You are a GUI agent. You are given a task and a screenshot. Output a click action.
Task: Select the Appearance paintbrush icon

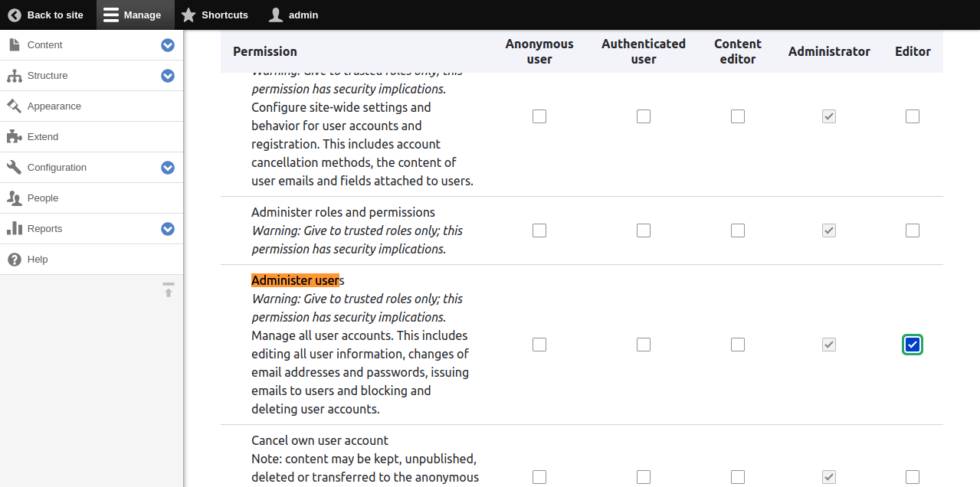[x=13, y=106]
